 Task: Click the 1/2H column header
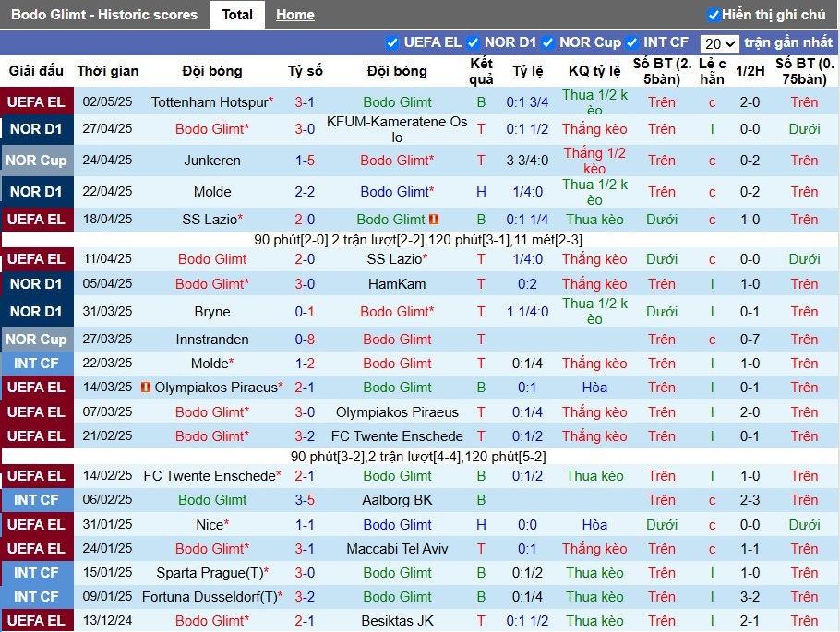(750, 71)
